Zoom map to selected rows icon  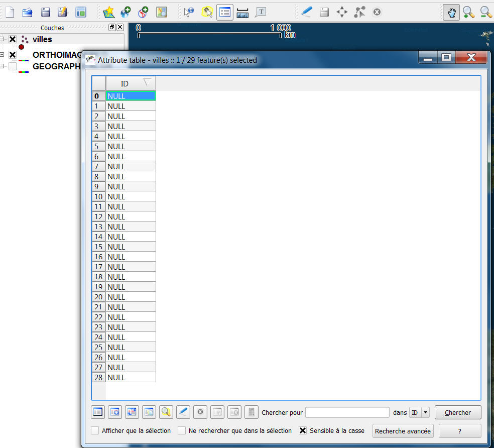[x=166, y=412]
